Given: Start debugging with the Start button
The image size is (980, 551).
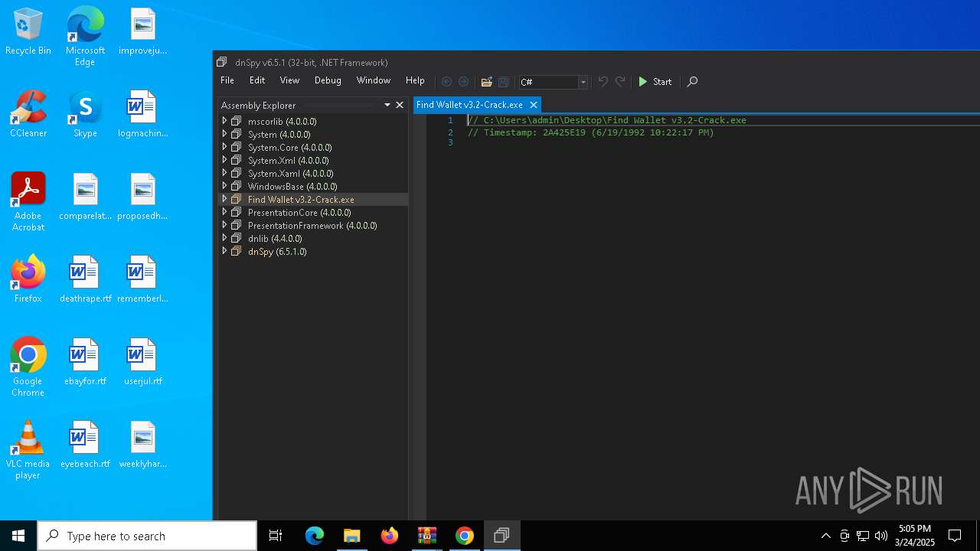Looking at the screenshot, I should coord(655,82).
